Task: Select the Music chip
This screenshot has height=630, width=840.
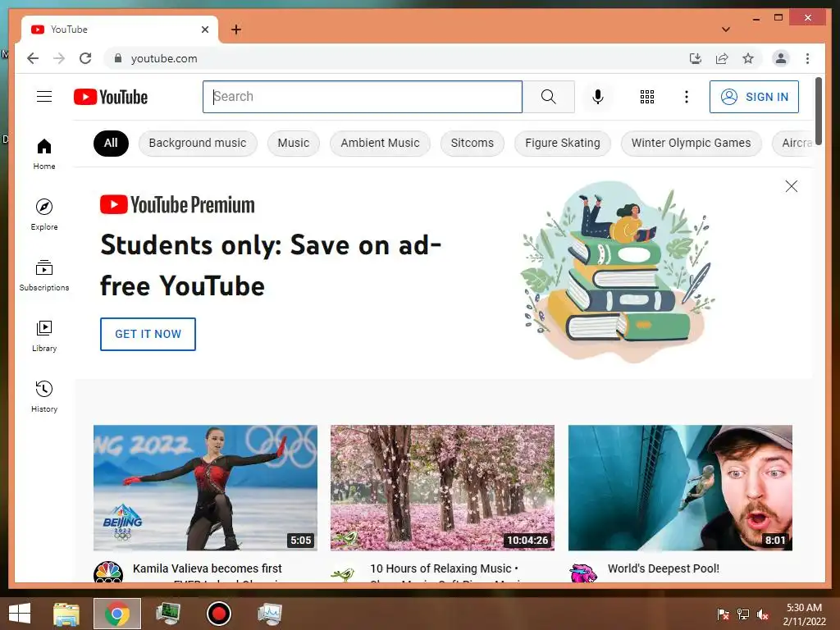Action: [x=294, y=143]
